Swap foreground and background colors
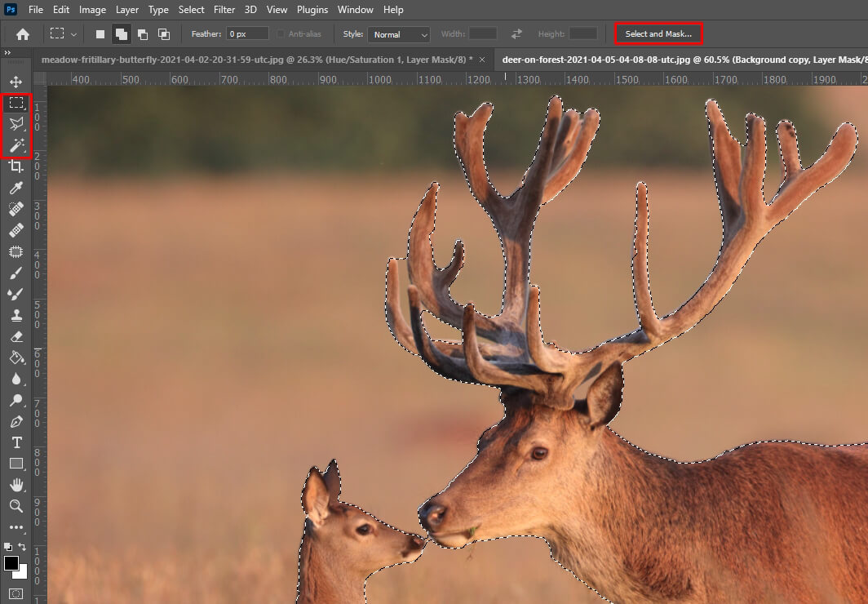Image resolution: width=868 pixels, height=604 pixels. tap(22, 546)
